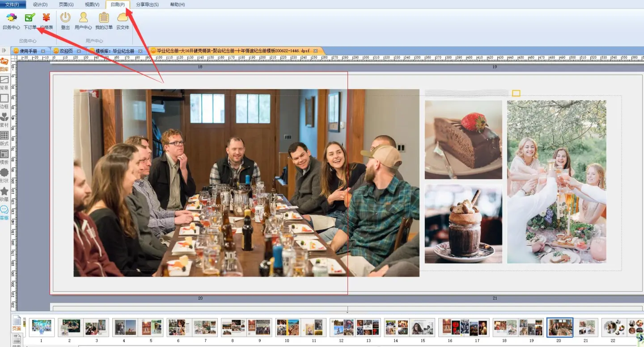Select the 印刷(P) ribbon tab

[x=118, y=4]
